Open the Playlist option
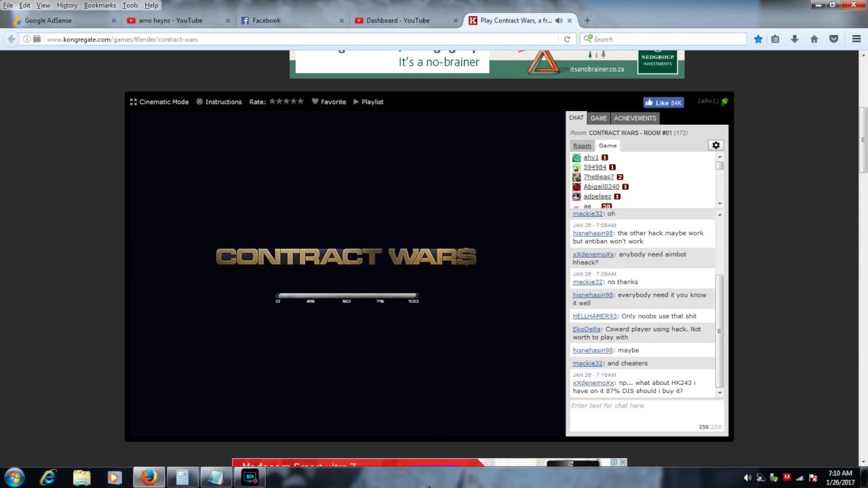 coord(368,102)
